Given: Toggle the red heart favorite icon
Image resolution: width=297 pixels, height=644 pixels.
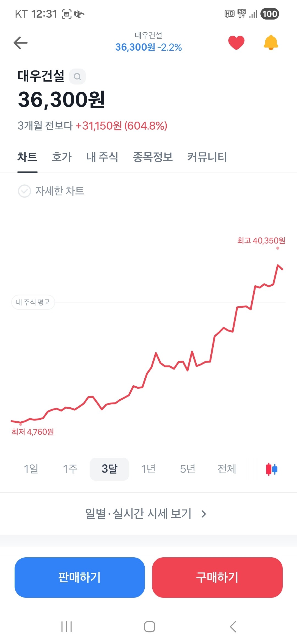Looking at the screenshot, I should [236, 43].
